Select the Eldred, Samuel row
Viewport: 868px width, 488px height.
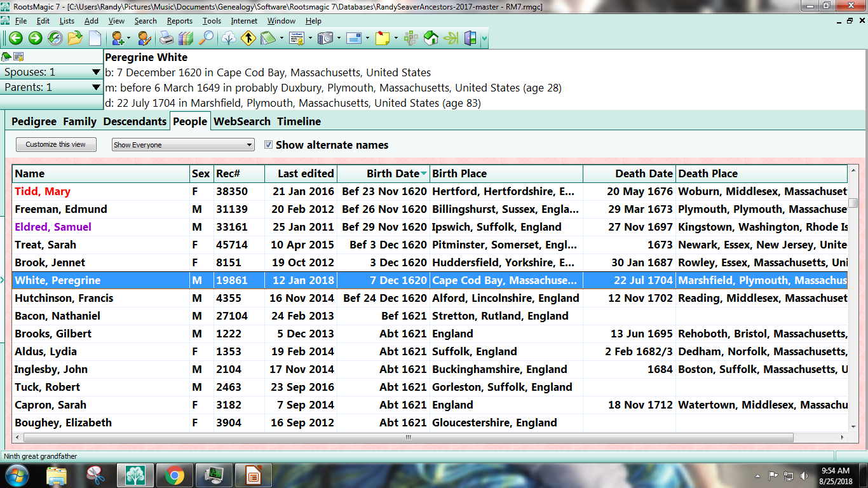tap(430, 227)
